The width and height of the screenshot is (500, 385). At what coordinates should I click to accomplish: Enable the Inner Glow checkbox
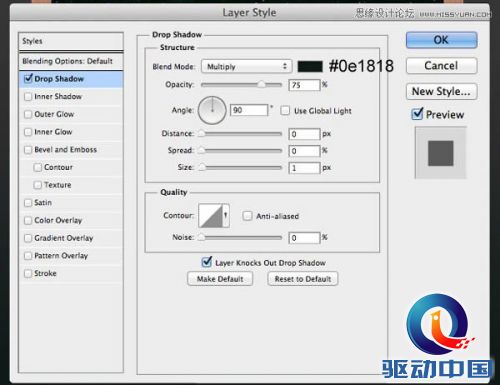click(x=28, y=132)
